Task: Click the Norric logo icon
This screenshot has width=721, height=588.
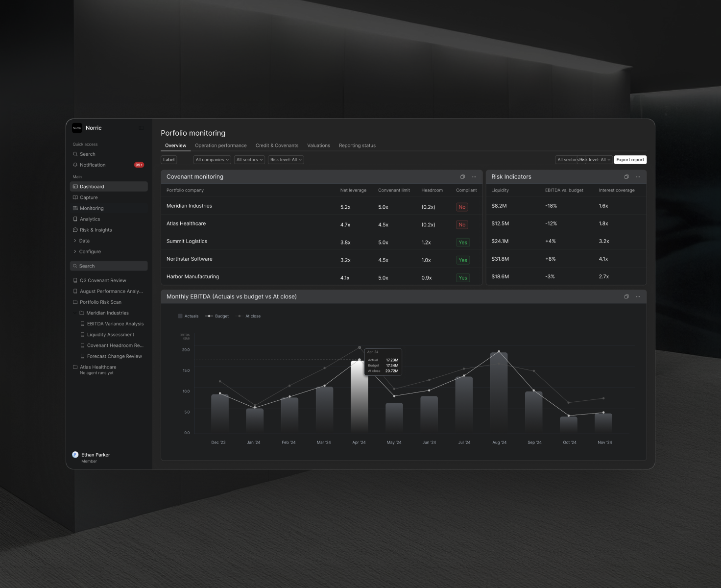Action: [x=77, y=128]
